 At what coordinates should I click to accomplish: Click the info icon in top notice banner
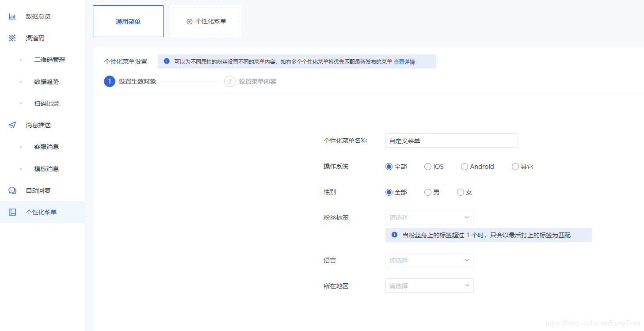tap(167, 61)
